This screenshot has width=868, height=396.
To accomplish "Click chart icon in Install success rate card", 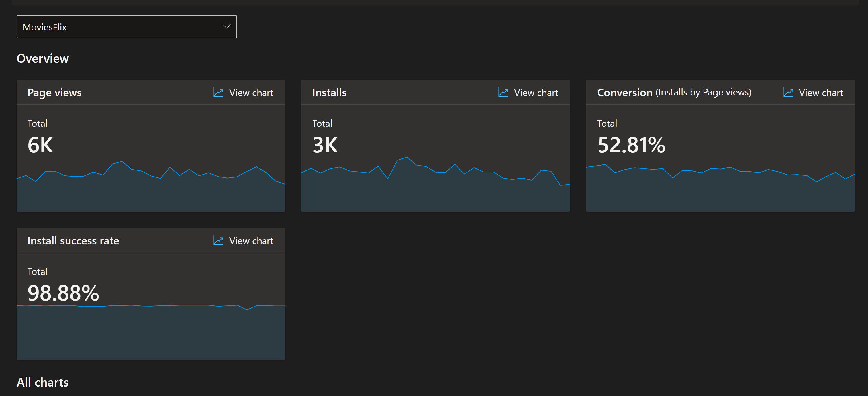I will pyautogui.click(x=218, y=241).
